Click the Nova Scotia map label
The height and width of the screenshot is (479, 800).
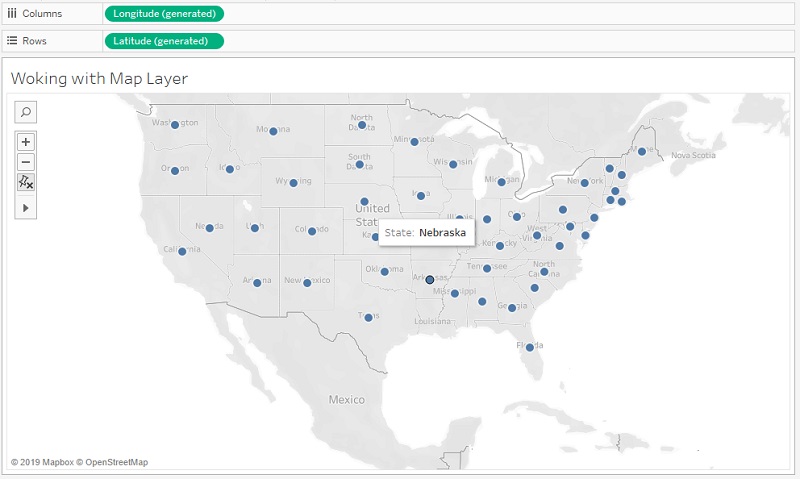pos(693,155)
